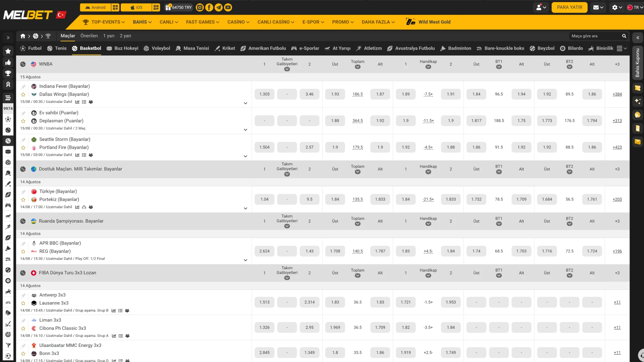Switch to the 1 yarı tab
The width and height of the screenshot is (644, 362).
(109, 36)
